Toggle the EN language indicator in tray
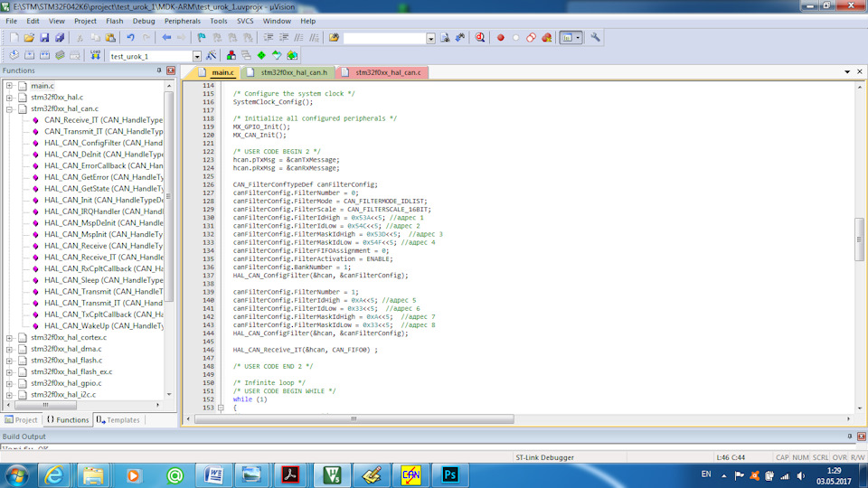 tap(706, 474)
